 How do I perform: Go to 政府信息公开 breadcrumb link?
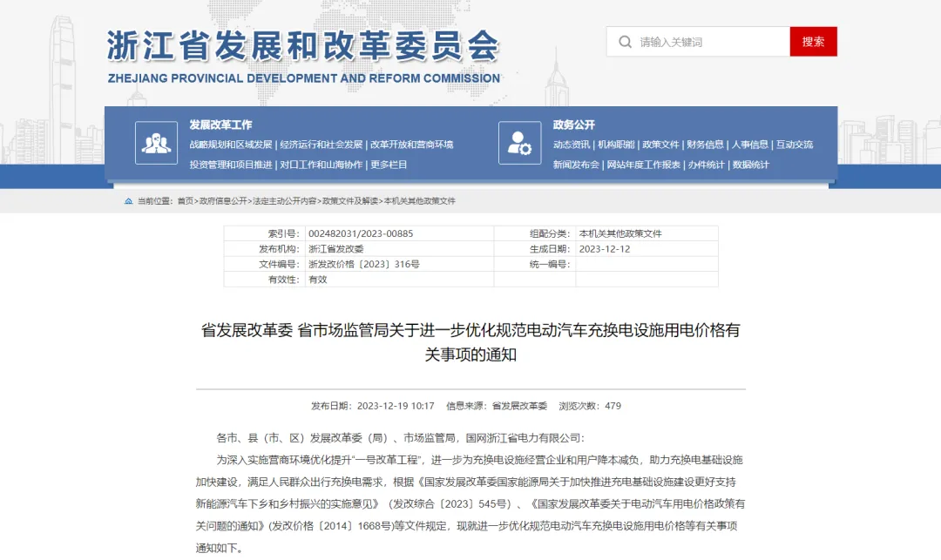[x=223, y=201]
